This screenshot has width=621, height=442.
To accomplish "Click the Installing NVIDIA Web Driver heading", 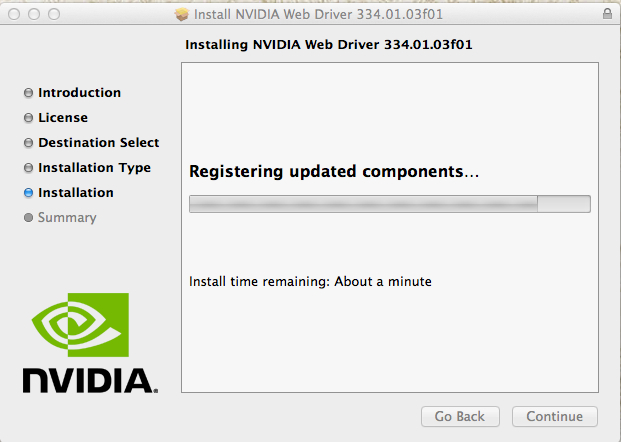I will [329, 44].
